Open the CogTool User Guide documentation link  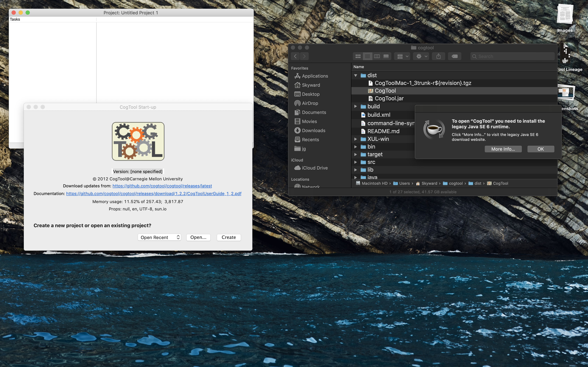click(x=153, y=193)
